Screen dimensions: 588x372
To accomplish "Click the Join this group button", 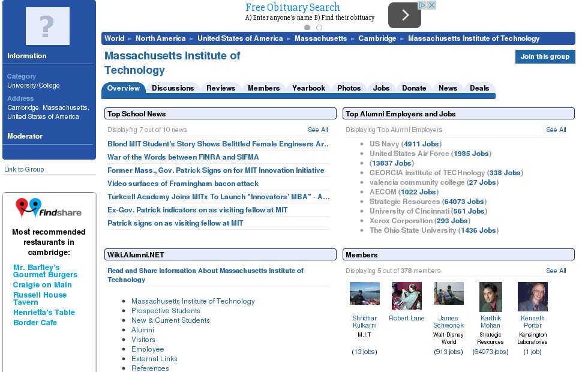I will (545, 56).
